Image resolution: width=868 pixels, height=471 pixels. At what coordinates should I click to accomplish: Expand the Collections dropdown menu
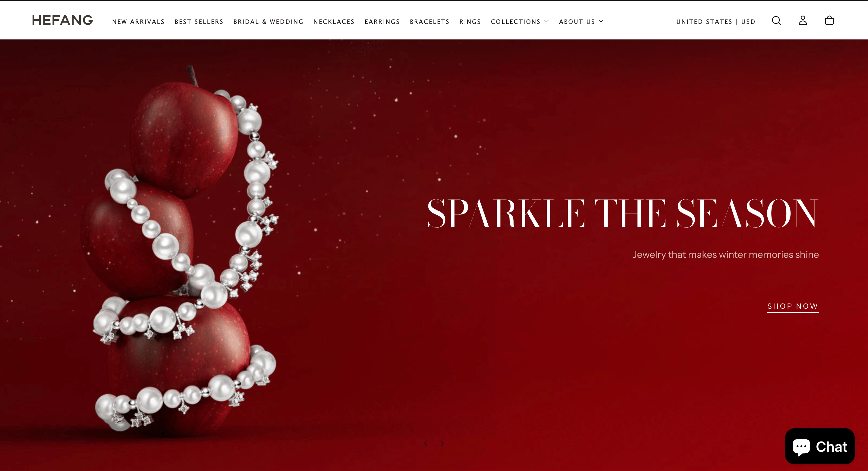click(x=520, y=22)
